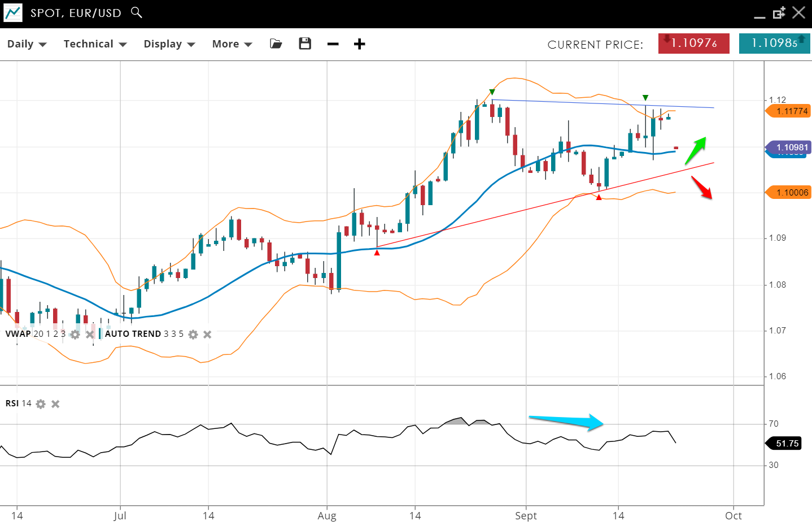This screenshot has height=525, width=812.
Task: Remove the VWAP indicator
Action: 89,335
